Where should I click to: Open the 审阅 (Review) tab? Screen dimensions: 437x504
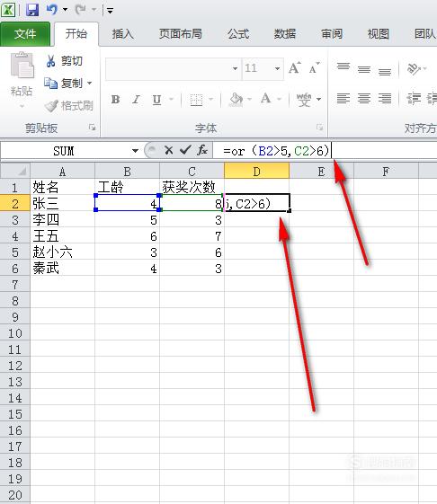pyautogui.click(x=332, y=34)
